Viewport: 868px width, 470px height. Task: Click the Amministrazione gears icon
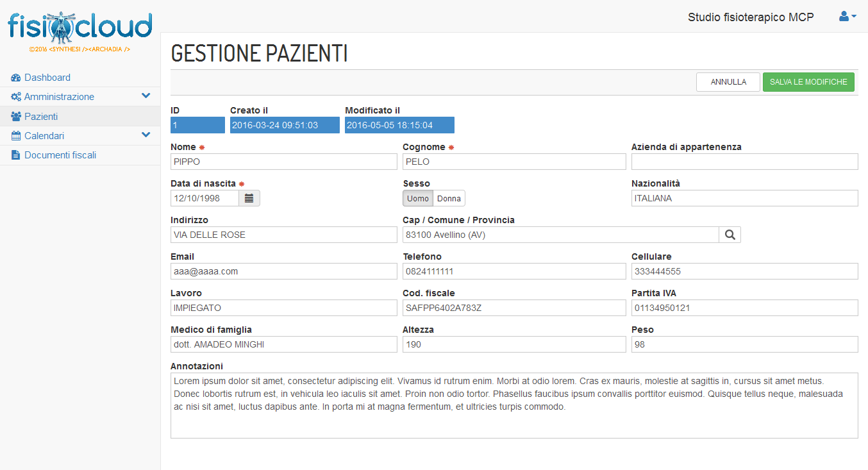[x=16, y=97]
